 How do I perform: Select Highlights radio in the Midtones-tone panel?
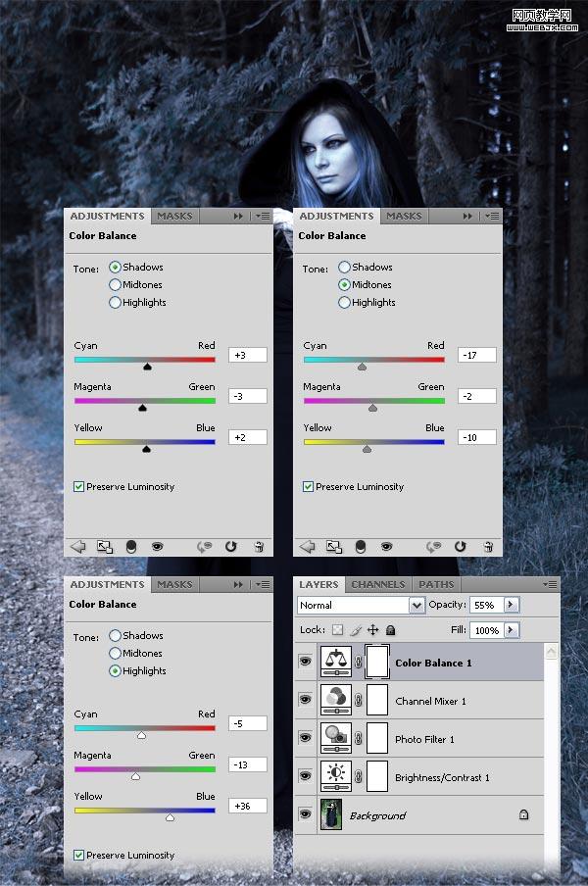click(345, 302)
